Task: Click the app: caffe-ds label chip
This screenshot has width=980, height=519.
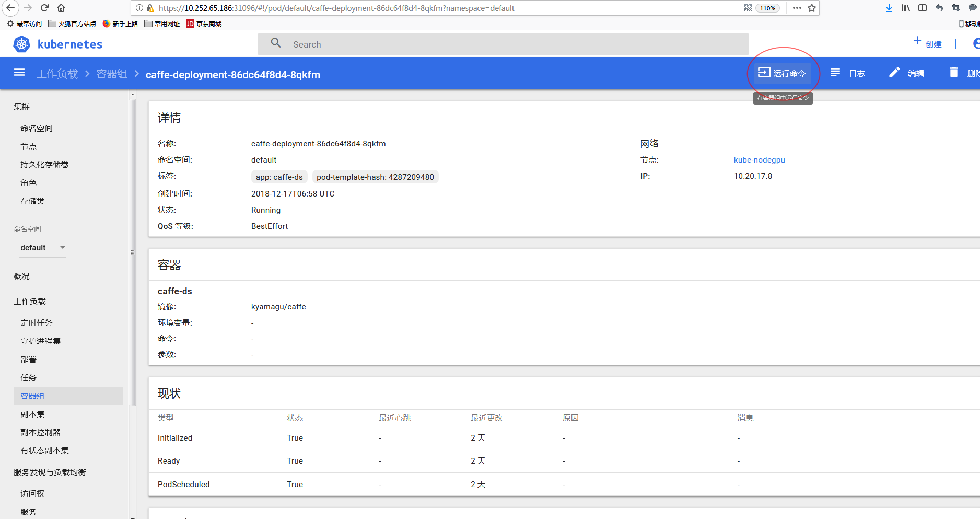Action: pyautogui.click(x=279, y=177)
